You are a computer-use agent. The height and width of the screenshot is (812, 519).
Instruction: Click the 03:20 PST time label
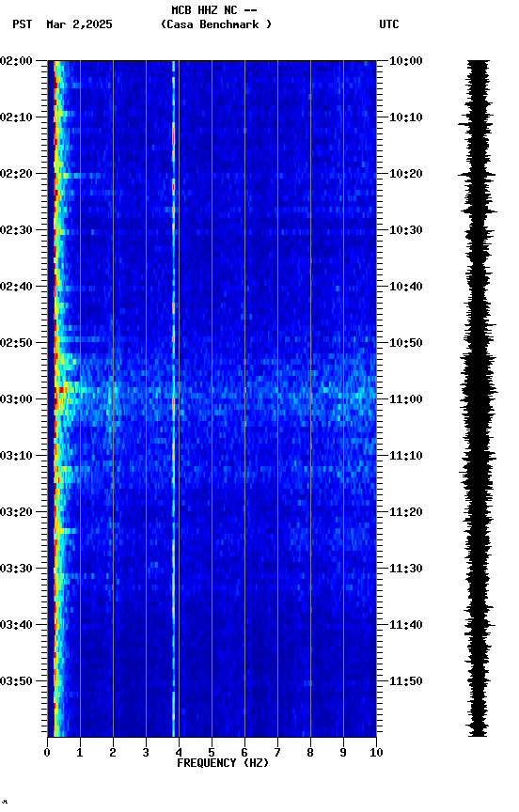click(x=16, y=512)
